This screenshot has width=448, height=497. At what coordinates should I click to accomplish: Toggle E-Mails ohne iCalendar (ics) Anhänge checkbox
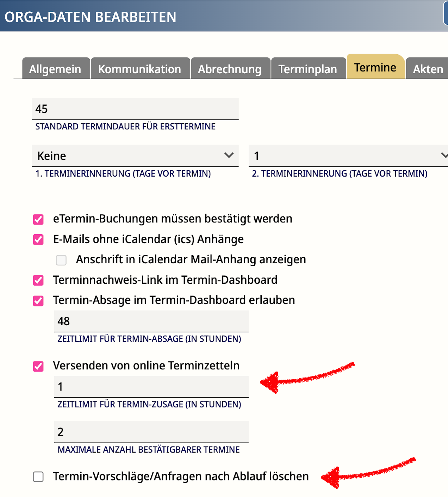coord(38,240)
